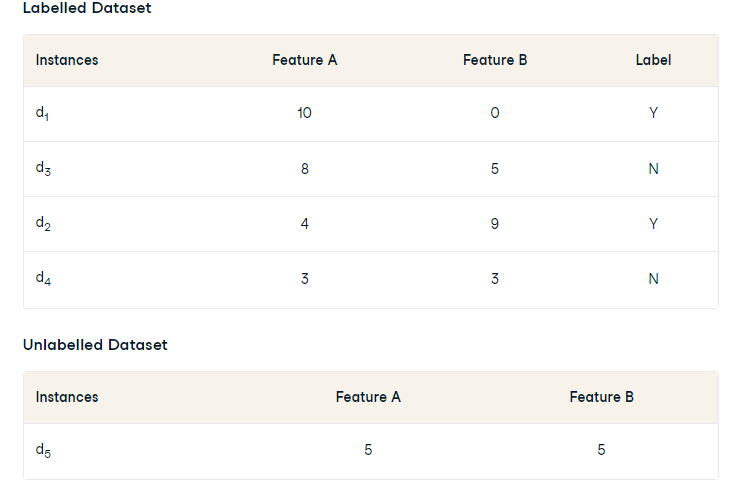This screenshot has width=752, height=490.
Task: Click Feature B header in Unlabelled Dataset table
Action: [x=601, y=397]
